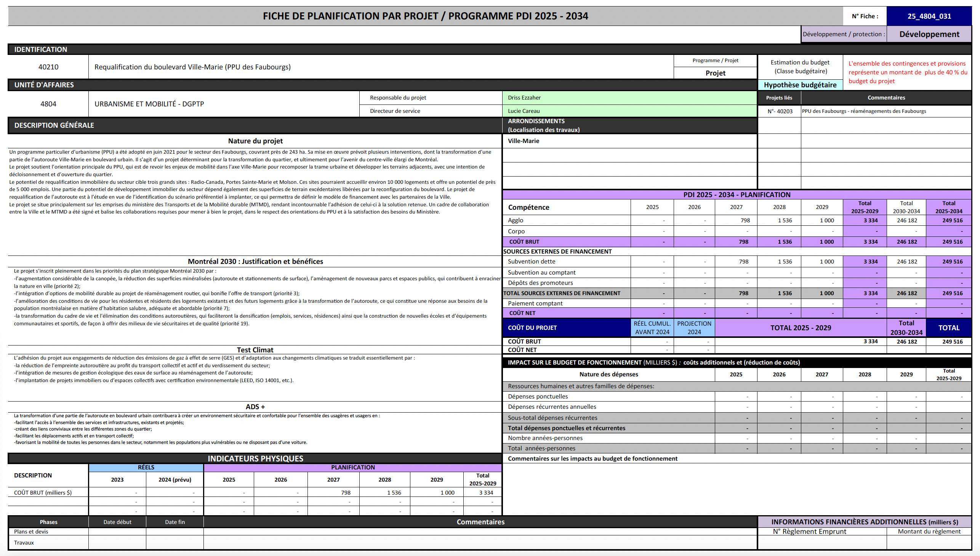The image size is (980, 556).
Task: Select URBANISME ET MOBILITÉ - DGPTP
Action: click(x=149, y=103)
